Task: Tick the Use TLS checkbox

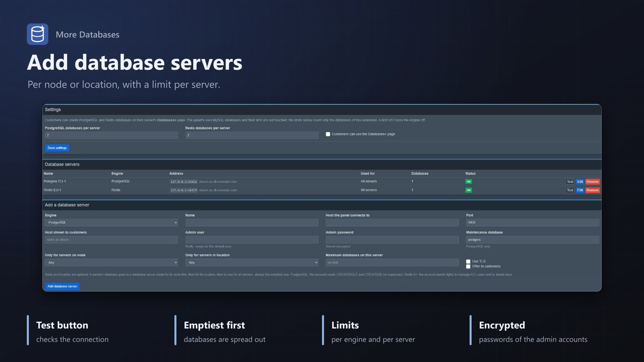Action: pyautogui.click(x=468, y=261)
